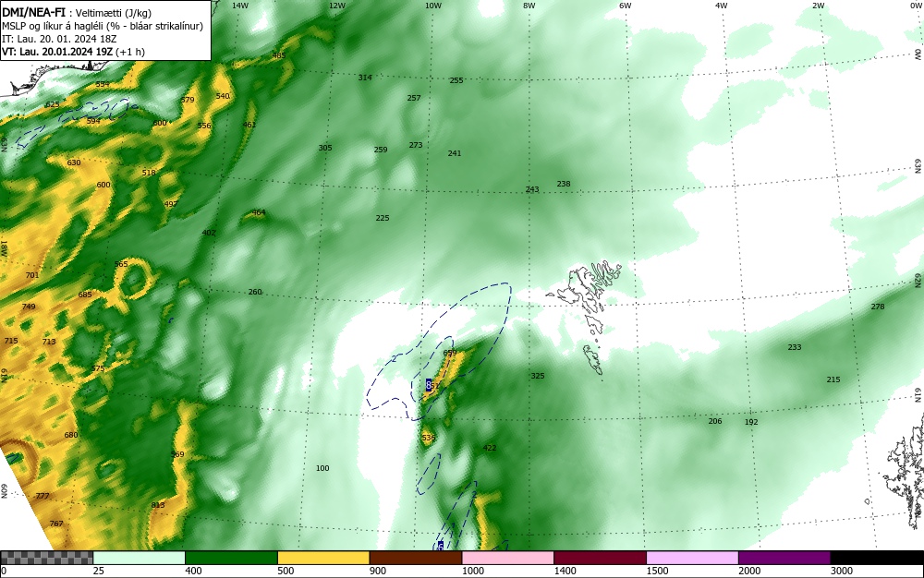
Task: Click the CAPE value '556'
Action: pyautogui.click(x=204, y=126)
